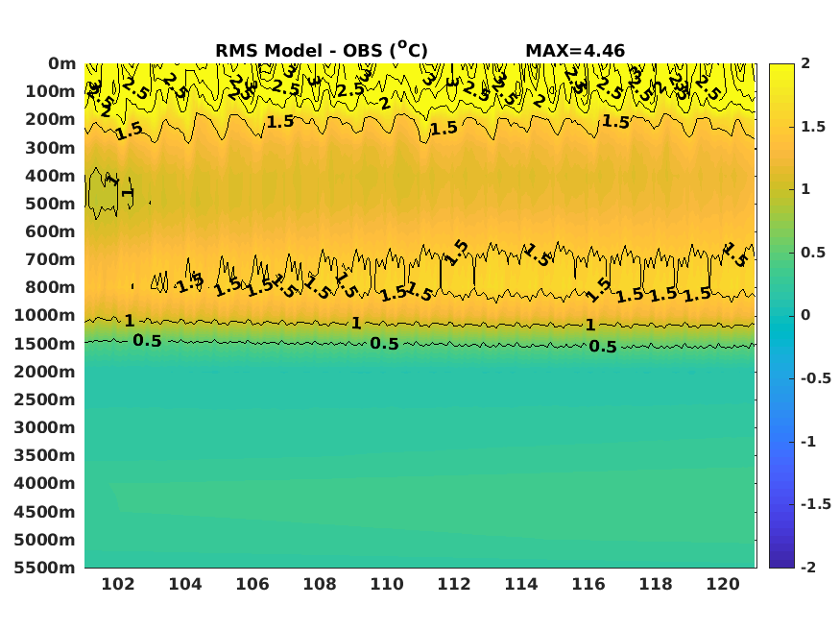
Task: Click the "114" x-axis tick label
Action: tap(521, 584)
